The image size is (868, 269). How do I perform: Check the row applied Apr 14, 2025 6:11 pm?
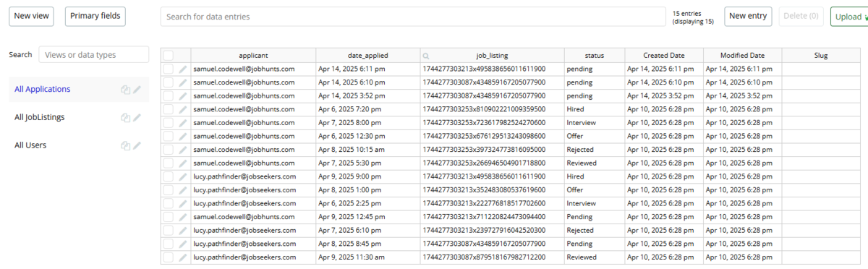(x=169, y=69)
